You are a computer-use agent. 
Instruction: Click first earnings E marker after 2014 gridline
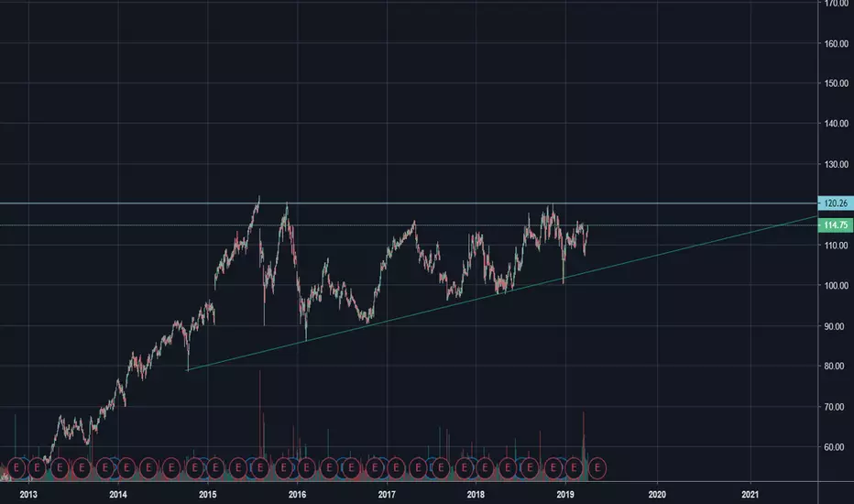[126, 468]
